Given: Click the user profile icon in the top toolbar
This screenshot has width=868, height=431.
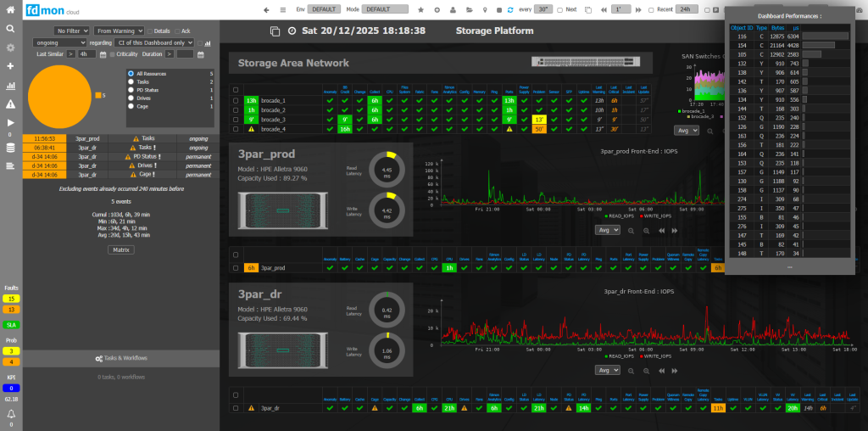Looking at the screenshot, I should click(x=453, y=9).
